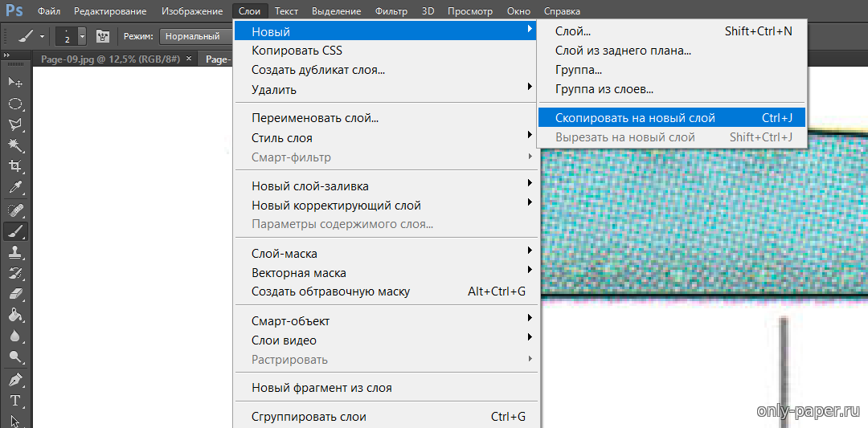Switch to the Page-09.jpg document tab
The image size is (868, 428).
coord(108,59)
